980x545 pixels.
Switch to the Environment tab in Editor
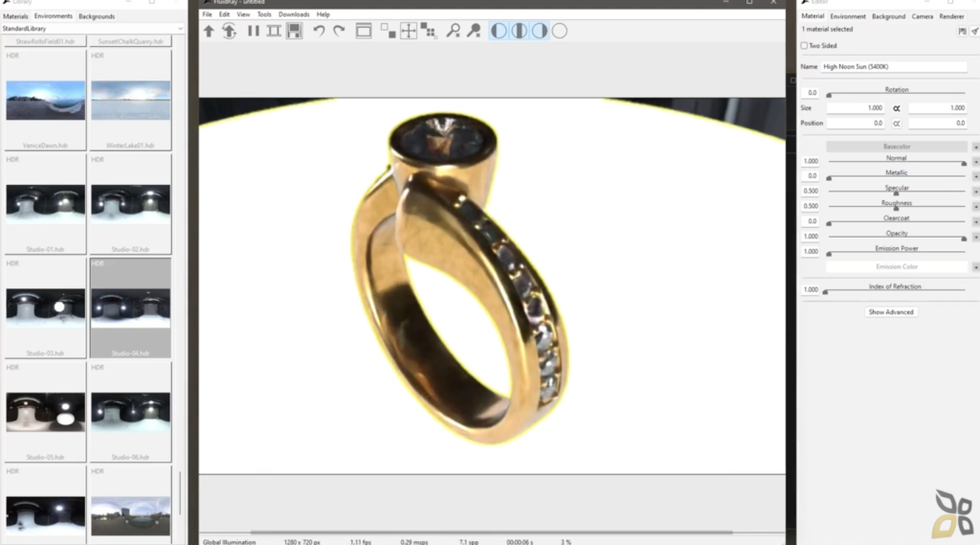(x=848, y=16)
